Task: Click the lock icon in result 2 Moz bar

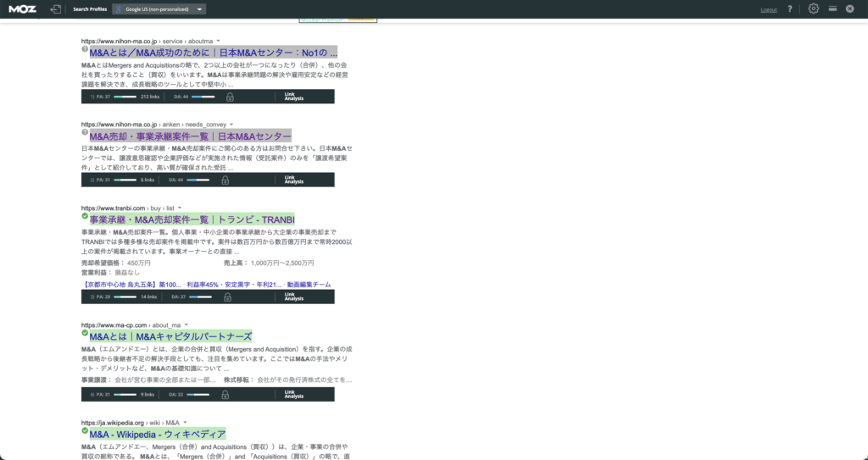Action: tap(225, 180)
